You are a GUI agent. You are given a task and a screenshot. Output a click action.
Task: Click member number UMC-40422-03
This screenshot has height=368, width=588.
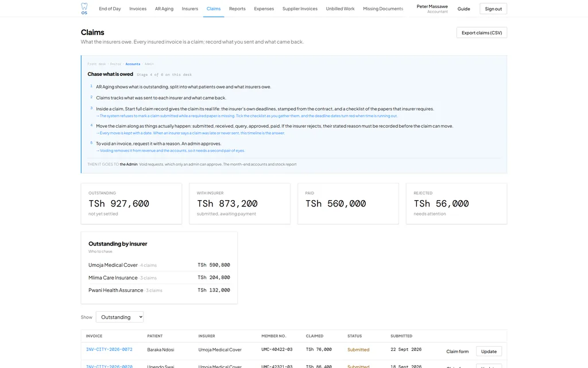pos(277,349)
